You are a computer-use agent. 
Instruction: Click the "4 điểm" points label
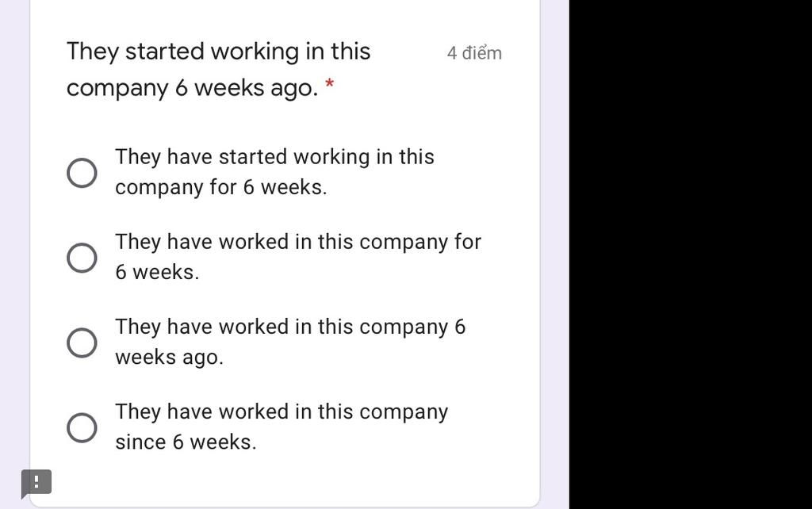click(x=474, y=53)
